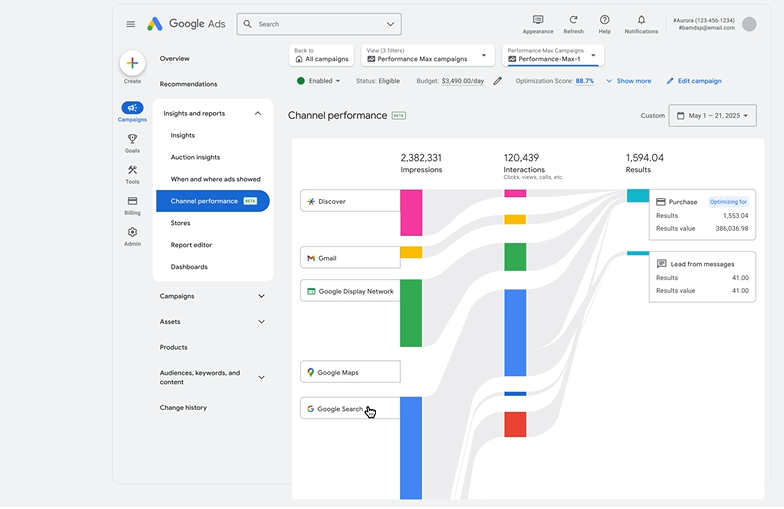The width and height of the screenshot is (784, 509).
Task: Open Recommendations
Action: 188,84
